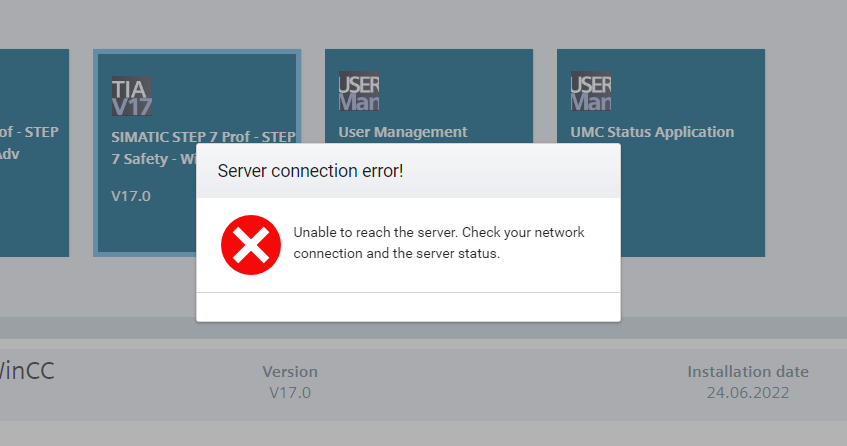
Task: Click the empty footer of error dialog
Action: pyautogui.click(x=408, y=307)
